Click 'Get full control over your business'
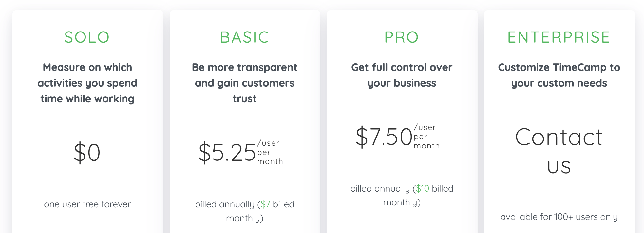This screenshot has width=644, height=233. coord(402,75)
